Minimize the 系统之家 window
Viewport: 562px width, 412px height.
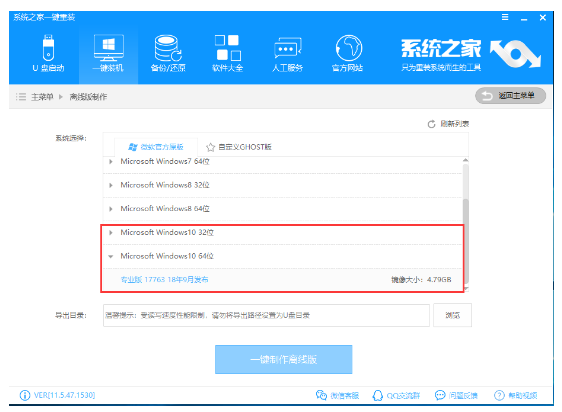click(x=524, y=18)
